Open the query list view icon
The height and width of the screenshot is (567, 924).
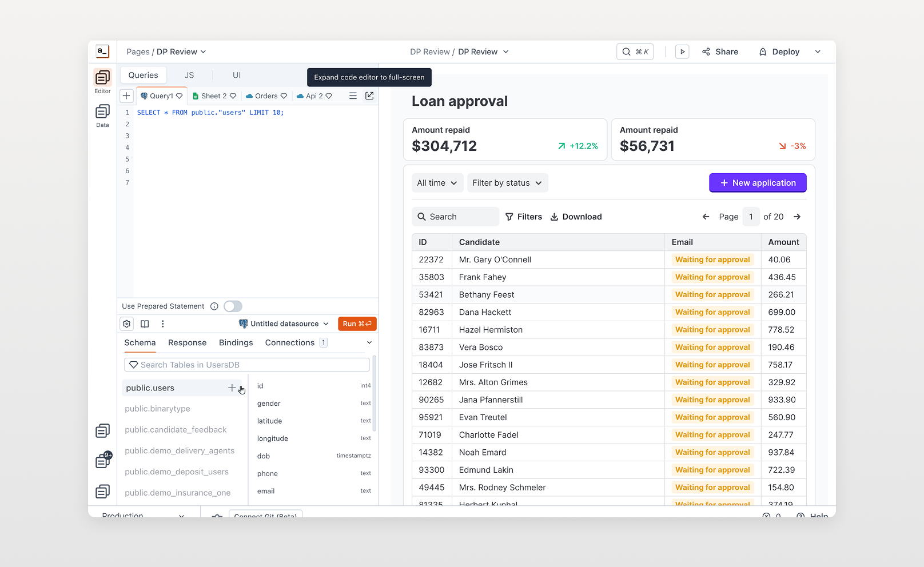click(353, 96)
